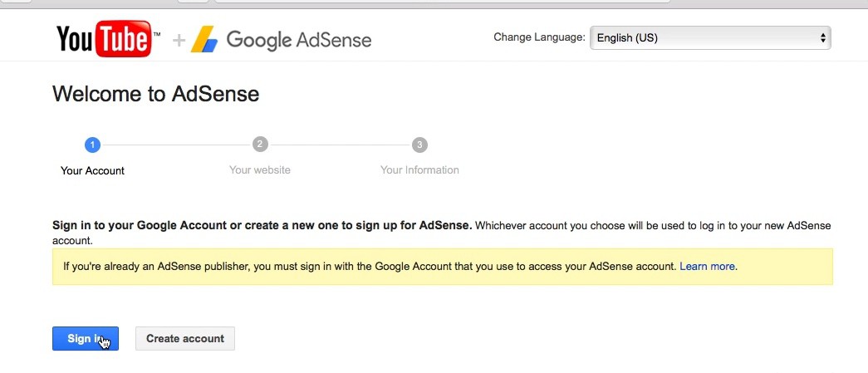Viewport: 868px width, 373px height.
Task: Click the gray step 3 circle
Action: (420, 145)
